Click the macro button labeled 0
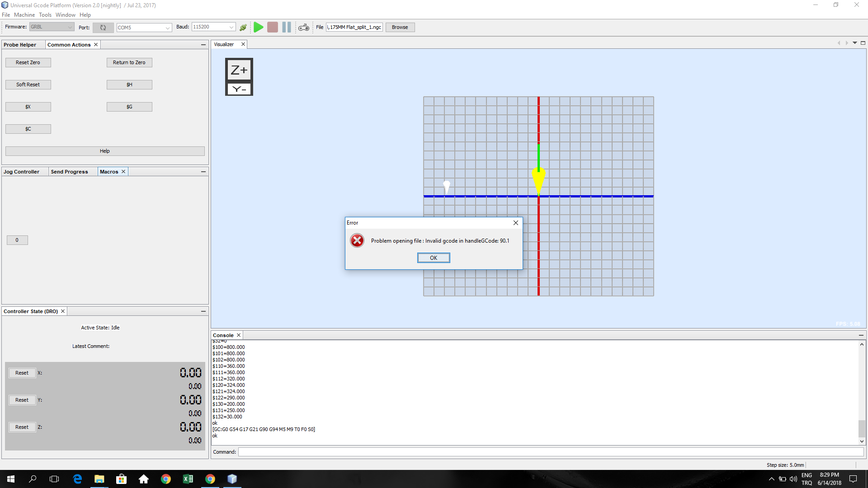The width and height of the screenshot is (868, 488). pos(17,240)
